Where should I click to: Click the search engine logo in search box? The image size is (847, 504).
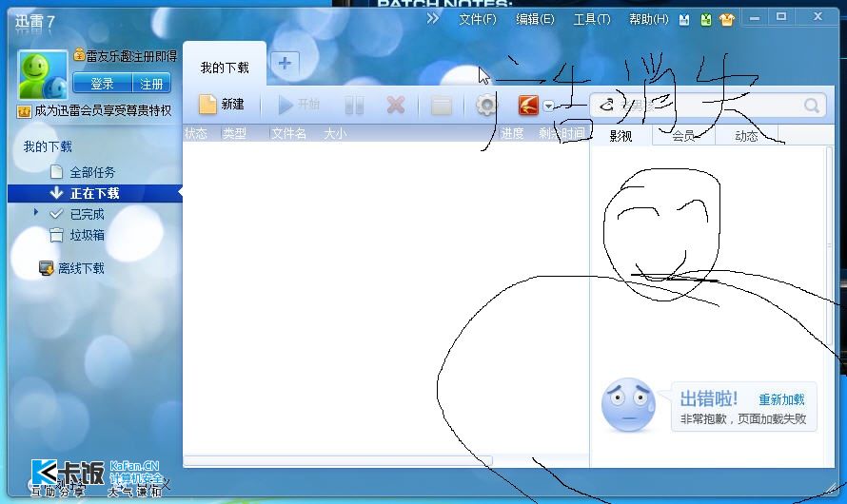[606, 105]
